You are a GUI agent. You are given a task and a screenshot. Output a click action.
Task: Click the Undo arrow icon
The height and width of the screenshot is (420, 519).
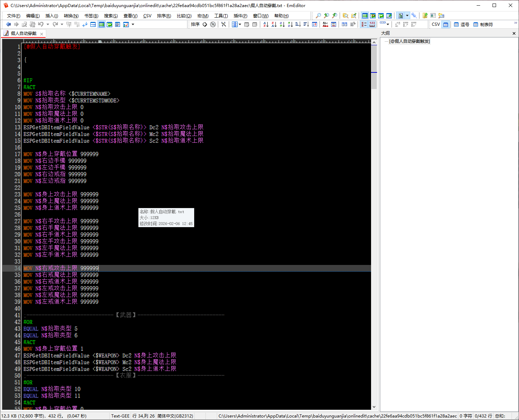41,24
